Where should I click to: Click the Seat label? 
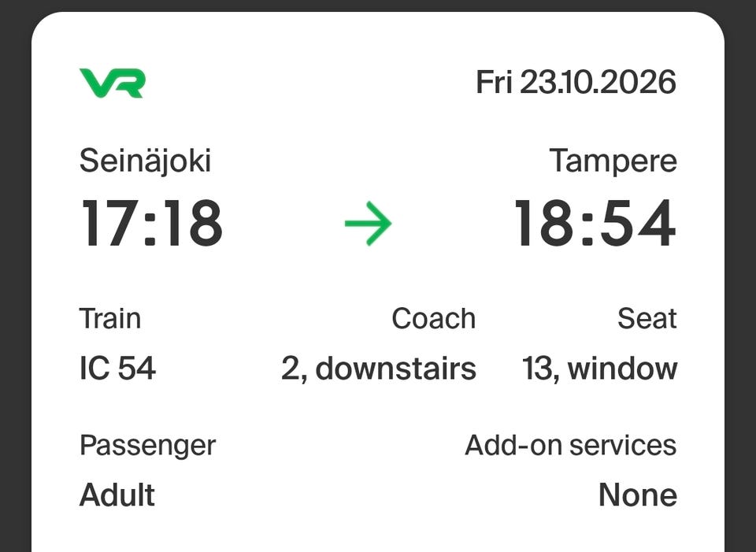[647, 319]
